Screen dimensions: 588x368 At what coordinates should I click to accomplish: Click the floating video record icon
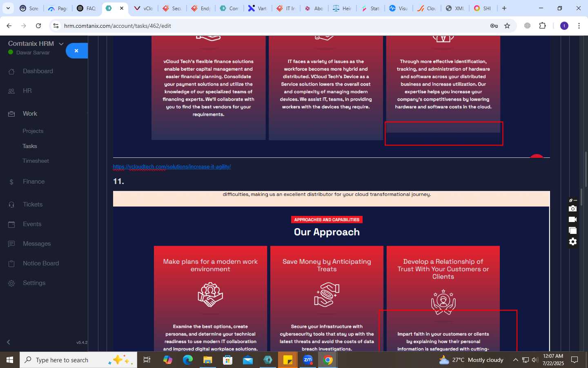tap(573, 220)
